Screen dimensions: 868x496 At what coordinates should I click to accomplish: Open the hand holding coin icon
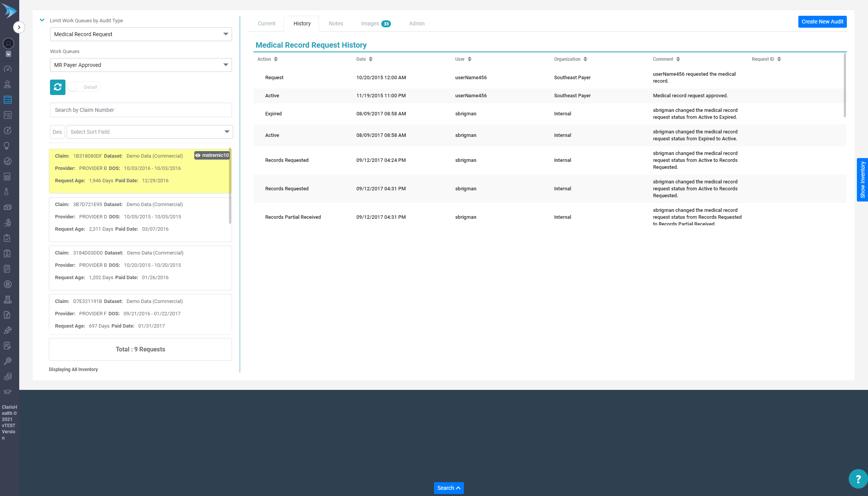click(8, 223)
